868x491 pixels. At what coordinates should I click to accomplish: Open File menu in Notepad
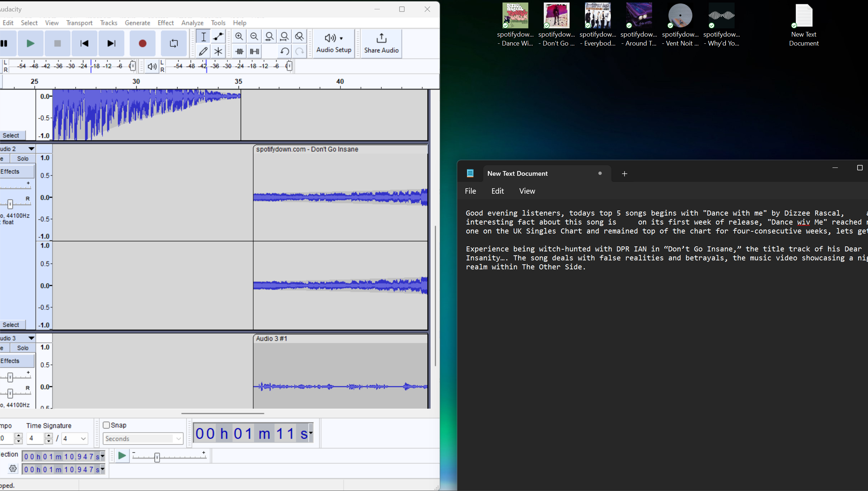pyautogui.click(x=470, y=191)
